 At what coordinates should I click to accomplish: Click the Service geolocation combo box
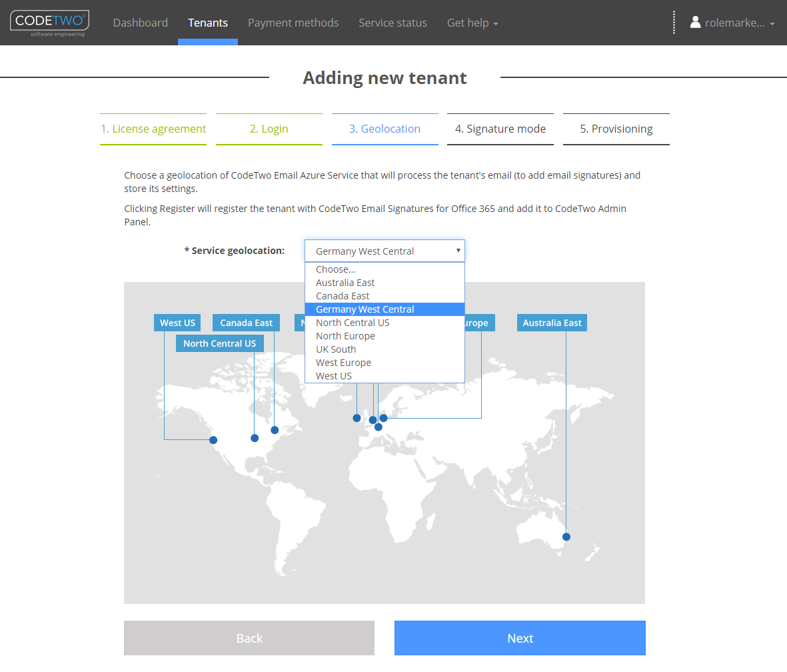[385, 251]
